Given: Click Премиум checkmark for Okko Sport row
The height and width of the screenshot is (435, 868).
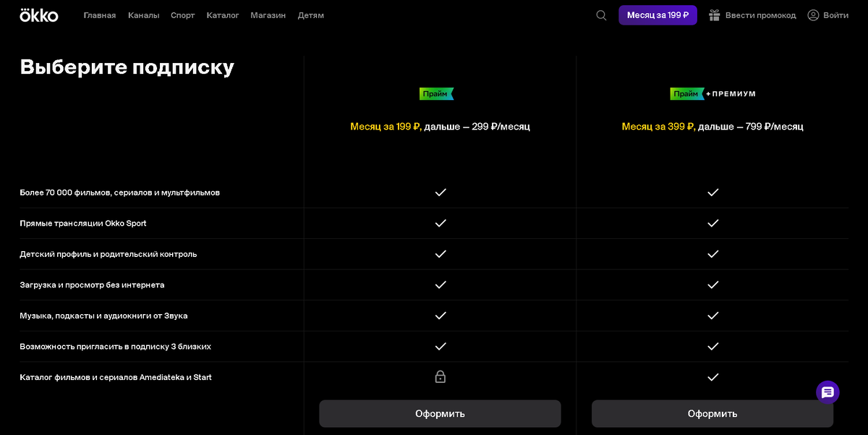Looking at the screenshot, I should click(x=712, y=223).
